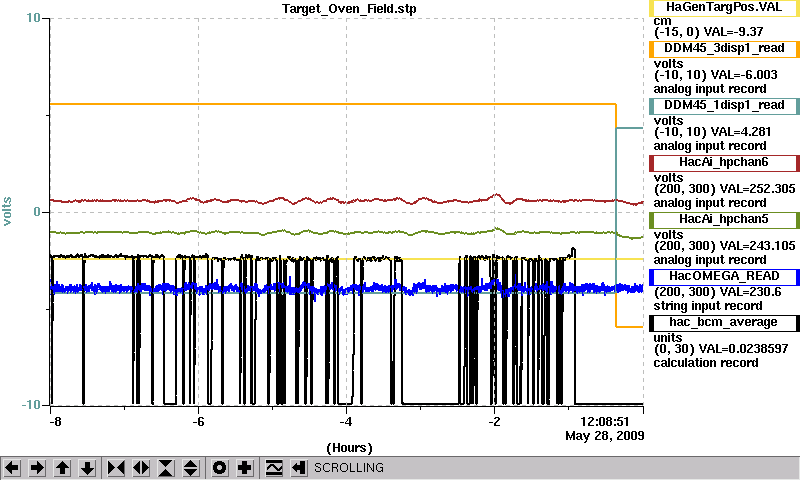Click the pan down arrow button
The image size is (800, 480).
click(87, 467)
